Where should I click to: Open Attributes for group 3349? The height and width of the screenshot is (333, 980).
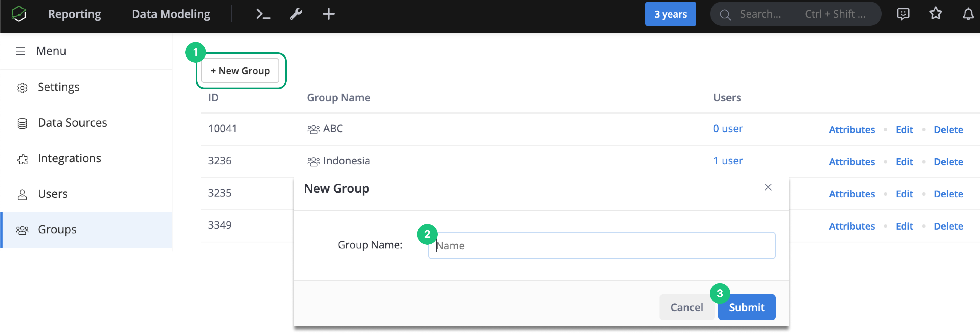pos(852,226)
